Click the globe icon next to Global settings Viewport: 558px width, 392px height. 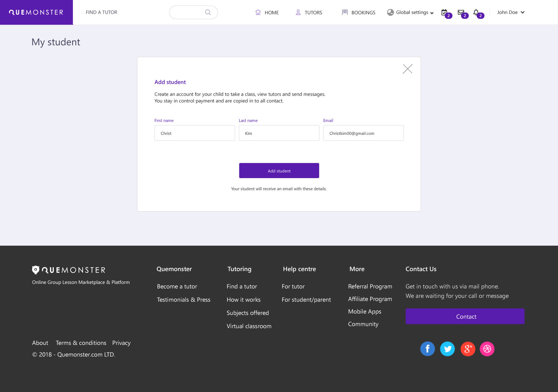coord(390,12)
